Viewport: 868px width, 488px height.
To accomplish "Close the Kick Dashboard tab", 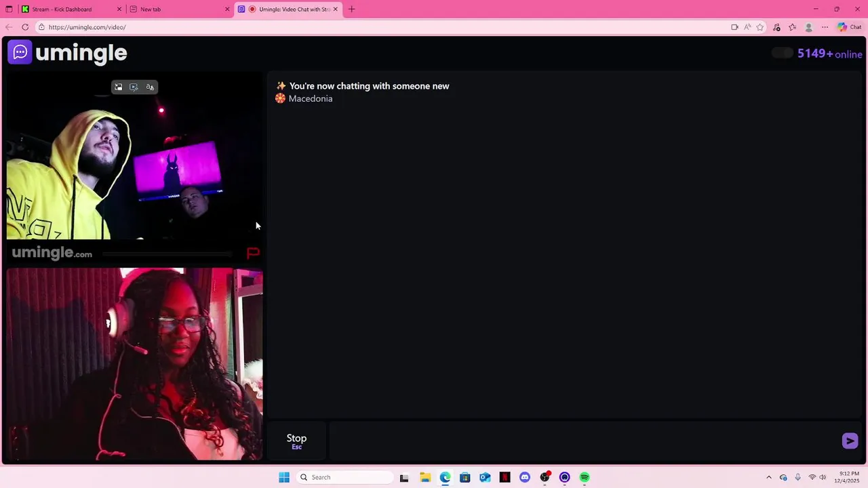I will (x=119, y=9).
